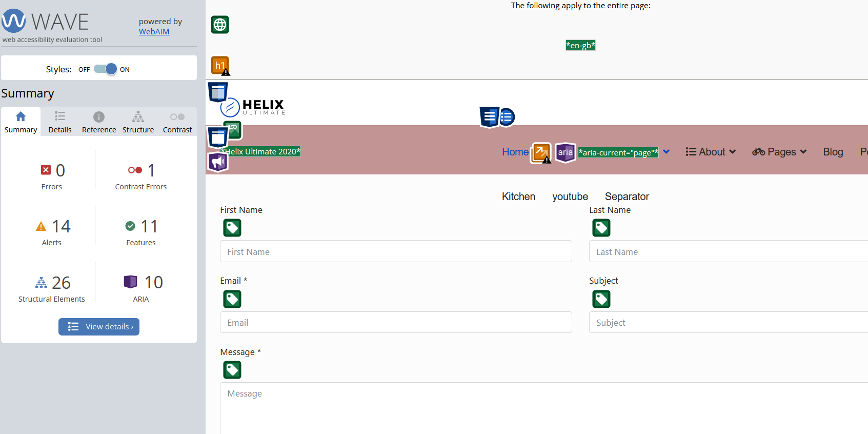This screenshot has width=868, height=434.
Task: Click the Email input field
Action: pyautogui.click(x=396, y=323)
